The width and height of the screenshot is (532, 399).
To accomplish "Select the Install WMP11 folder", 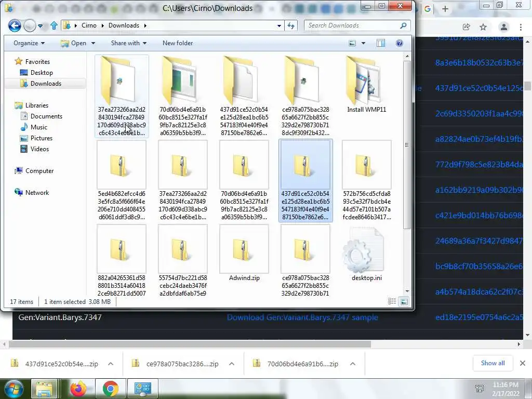I will (x=366, y=85).
